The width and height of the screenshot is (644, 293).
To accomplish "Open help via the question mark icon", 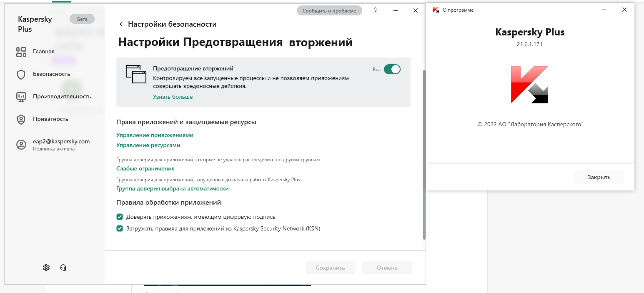I will click(376, 10).
